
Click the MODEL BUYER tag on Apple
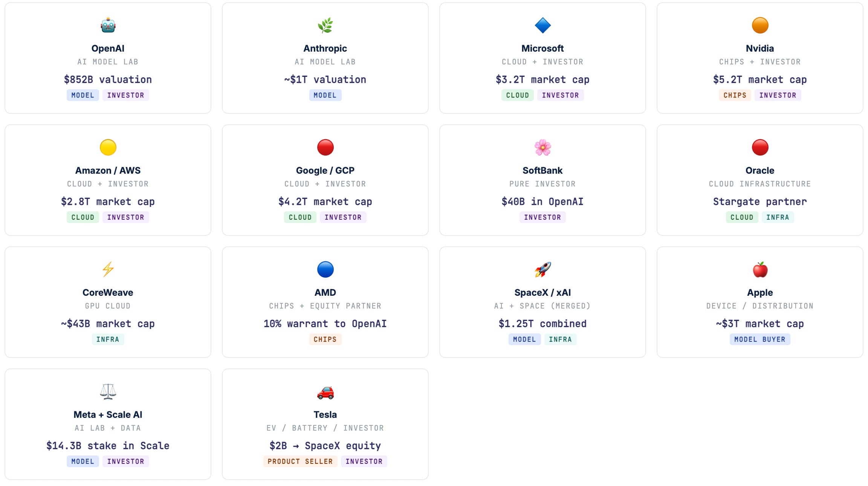point(760,339)
